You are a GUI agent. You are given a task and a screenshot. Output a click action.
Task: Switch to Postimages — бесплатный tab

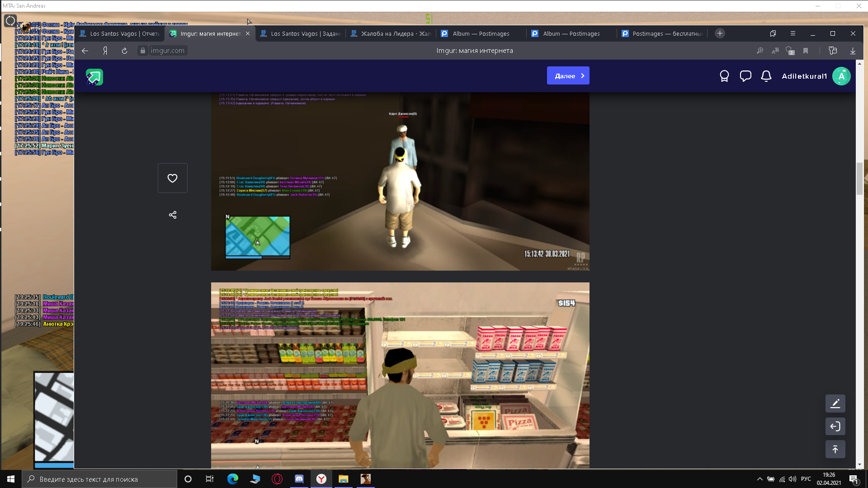click(x=662, y=33)
